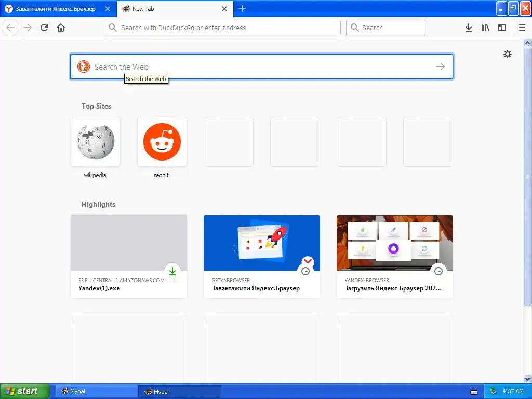Reload the current page

(44, 28)
